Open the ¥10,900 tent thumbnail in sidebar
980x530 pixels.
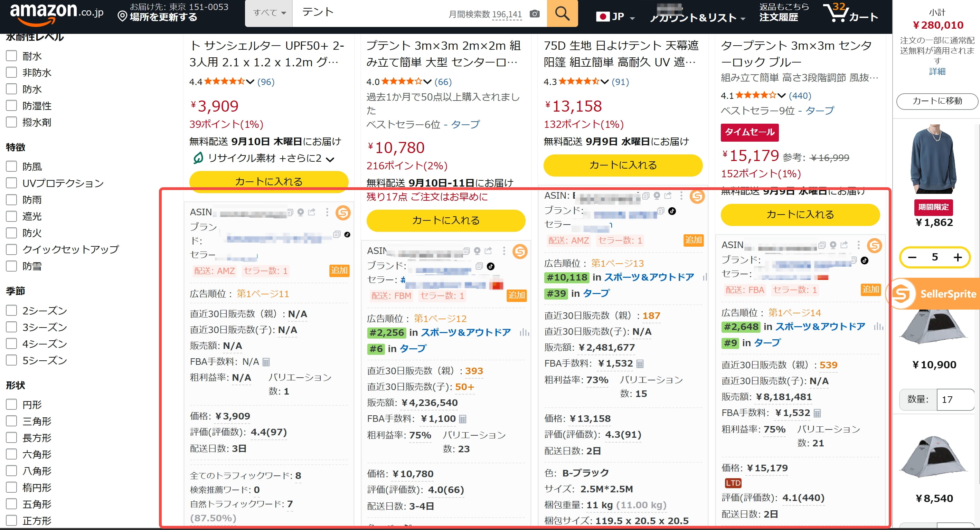coord(933,327)
